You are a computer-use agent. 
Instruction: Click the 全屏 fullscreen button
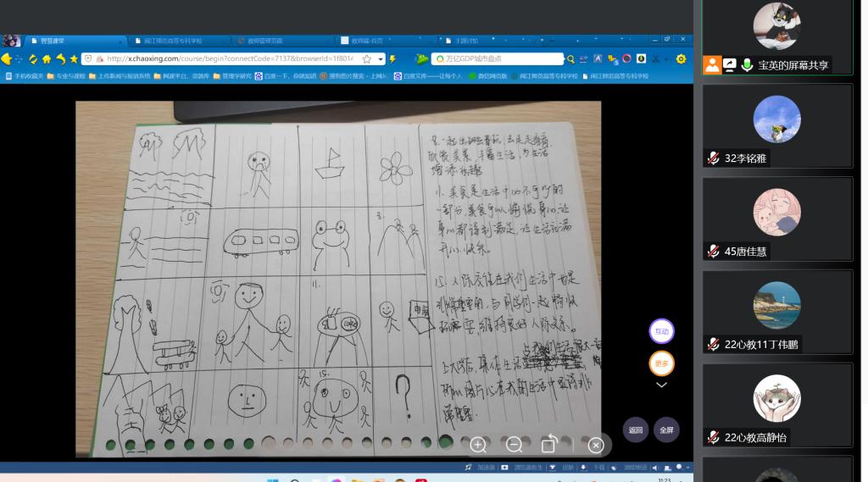[666, 429]
